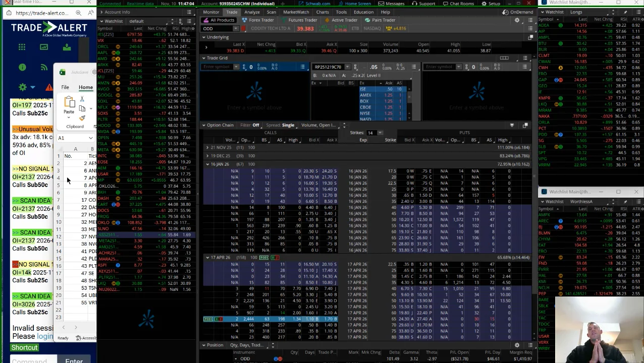
Task: Expand 21 NOV 25 expiration row
Action: pos(207,147)
